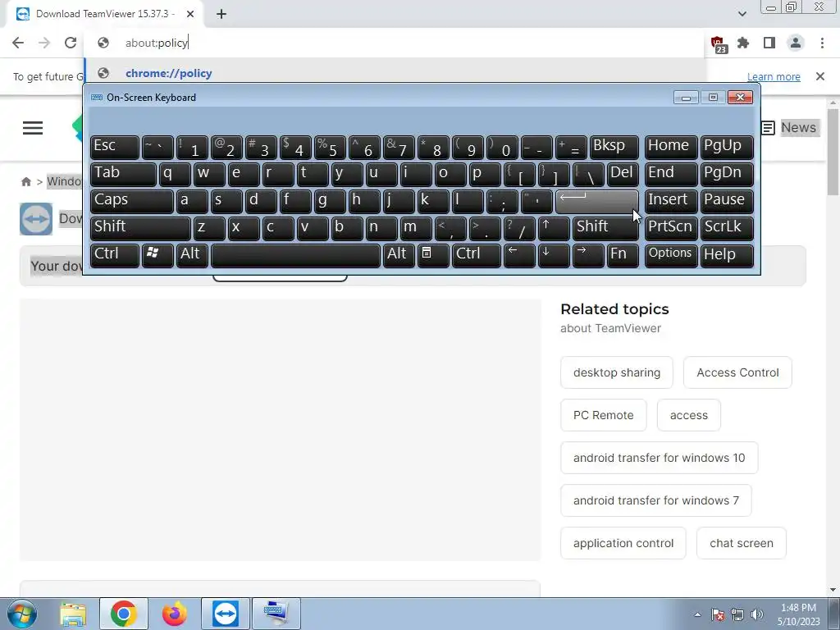The height and width of the screenshot is (630, 840).
Task: Click the address bar with about:policy
Action: (x=394, y=43)
